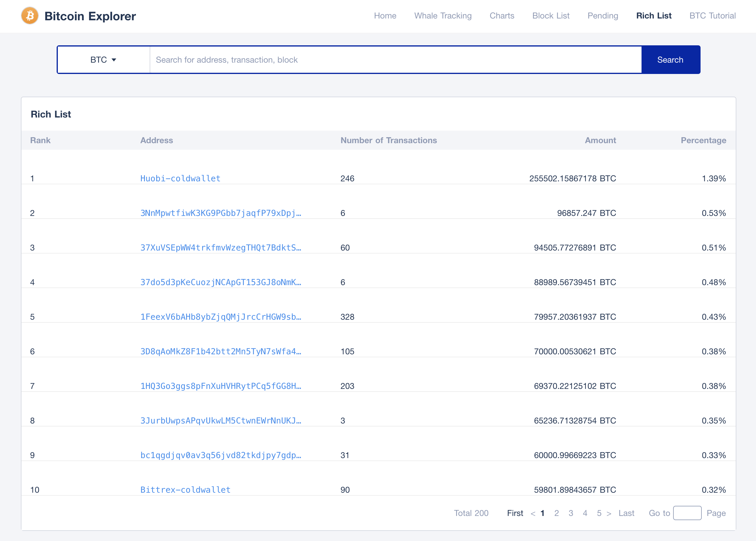The image size is (756, 541).
Task: Click the Block List navigation item
Action: click(x=550, y=16)
